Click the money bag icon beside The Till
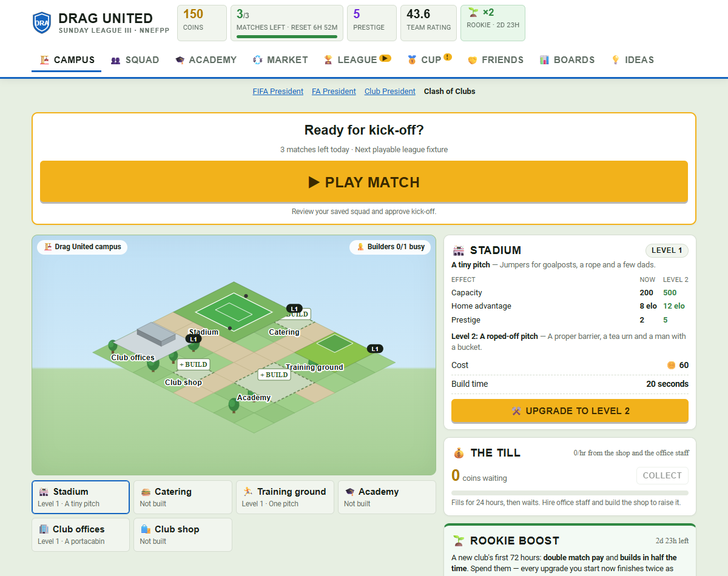 (x=459, y=453)
